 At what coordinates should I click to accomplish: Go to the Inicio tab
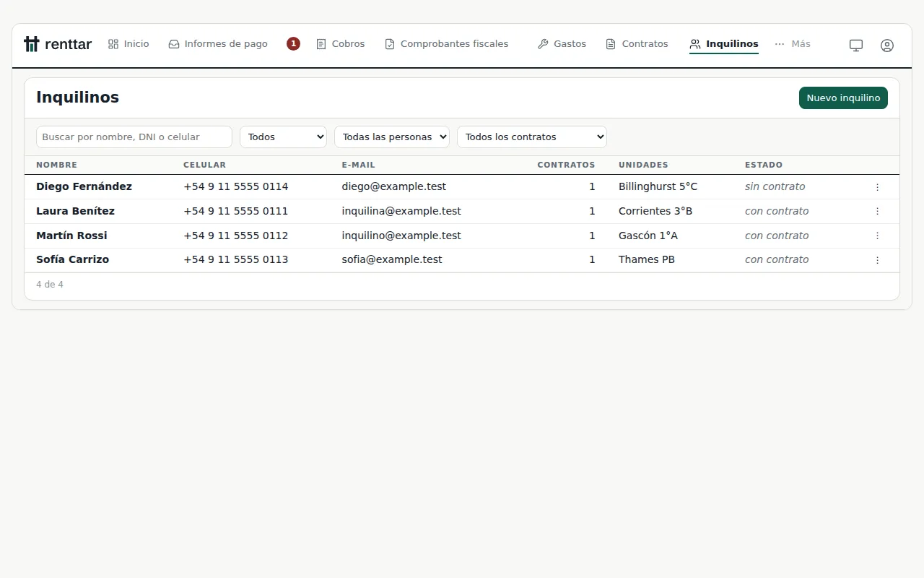click(x=128, y=44)
